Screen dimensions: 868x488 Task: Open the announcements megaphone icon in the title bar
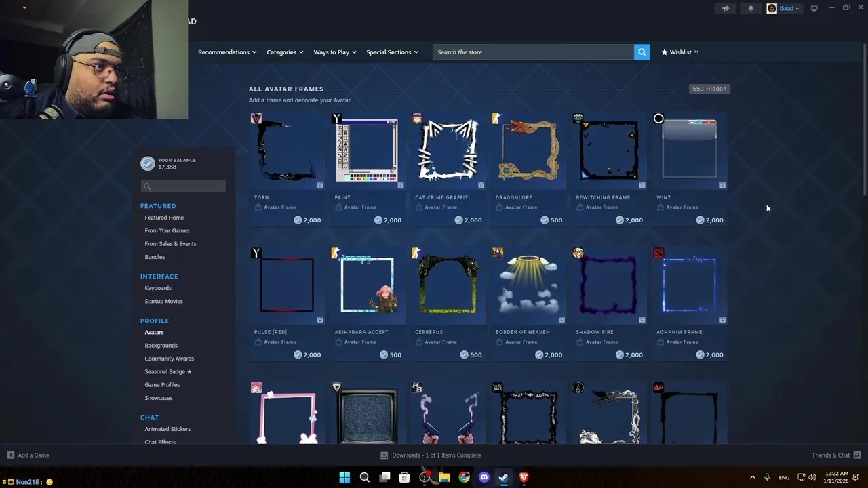click(x=726, y=8)
